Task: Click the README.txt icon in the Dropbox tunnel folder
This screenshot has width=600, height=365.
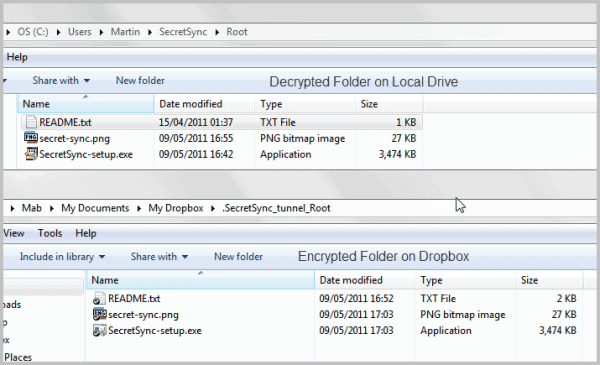Action: click(x=99, y=298)
